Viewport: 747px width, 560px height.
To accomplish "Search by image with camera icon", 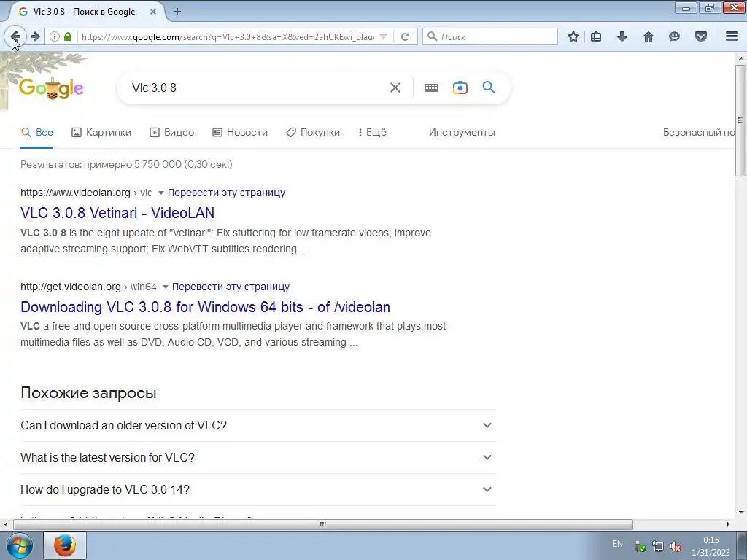I will click(x=460, y=87).
